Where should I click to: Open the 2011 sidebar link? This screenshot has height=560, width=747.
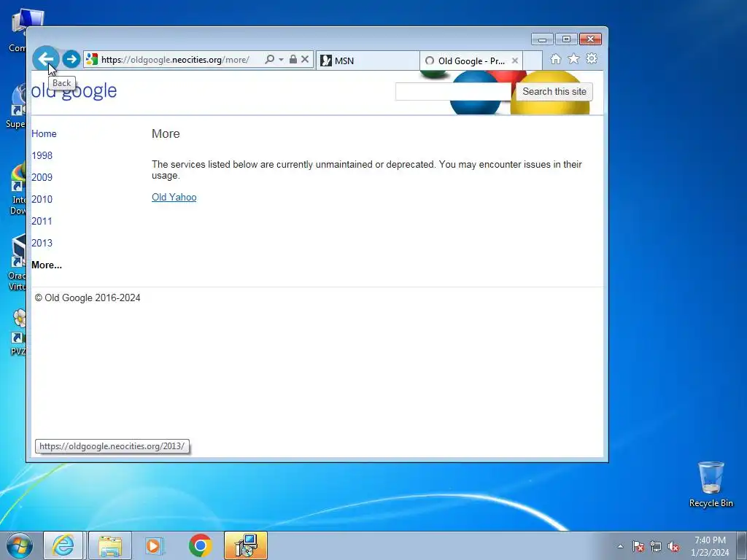click(42, 222)
